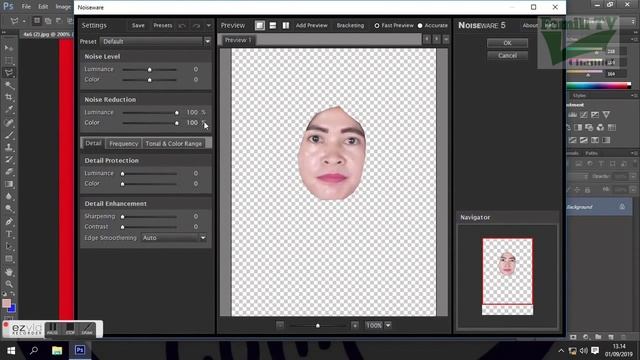This screenshot has width=640, height=360.
Task: Open File Explorer from the taskbar
Action: coord(57,350)
